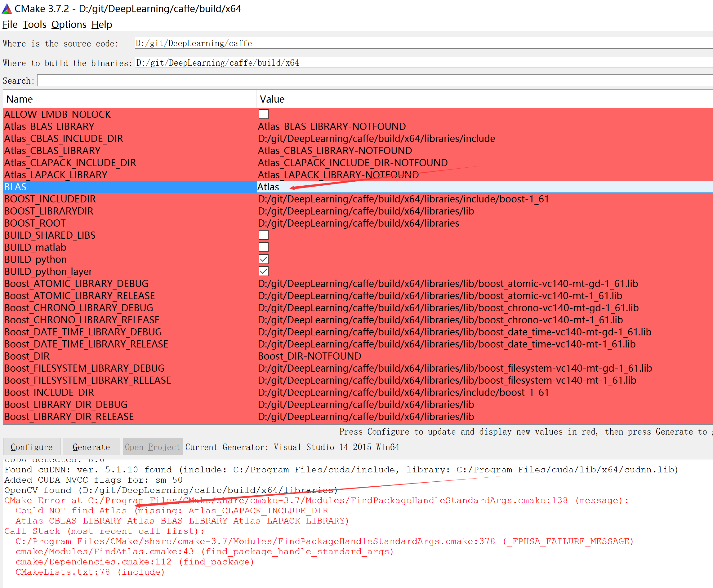
Task: Click the 'Could NOT find Atlas' error line
Action: 172,511
